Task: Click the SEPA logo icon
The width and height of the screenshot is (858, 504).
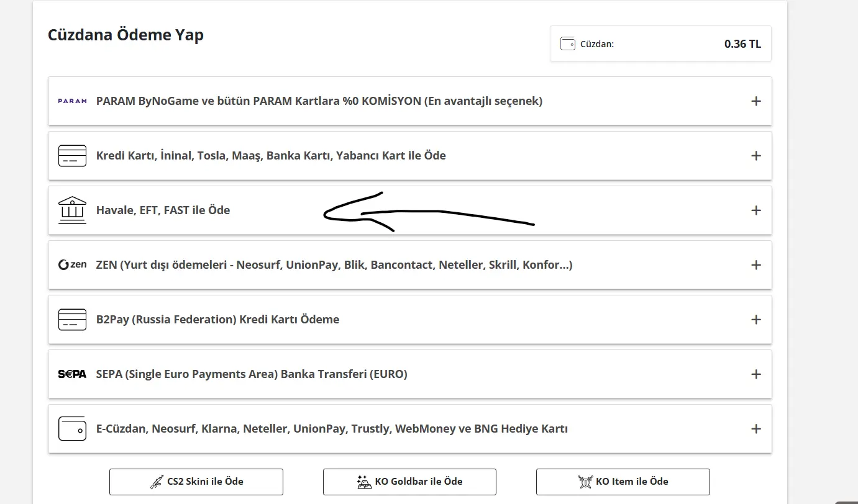Action: [x=72, y=374]
